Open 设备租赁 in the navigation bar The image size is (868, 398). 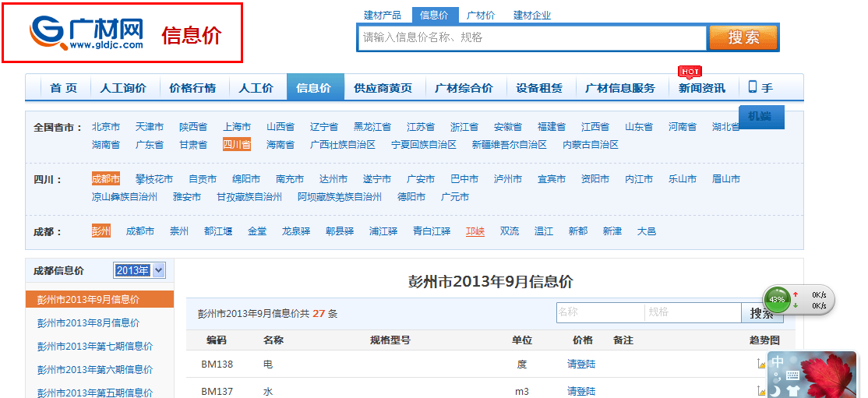539,87
